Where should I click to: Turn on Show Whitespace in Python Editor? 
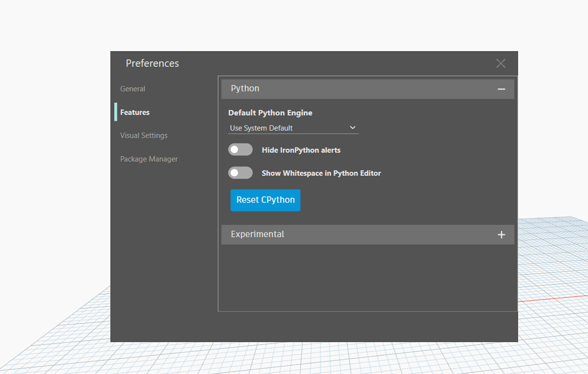[240, 173]
